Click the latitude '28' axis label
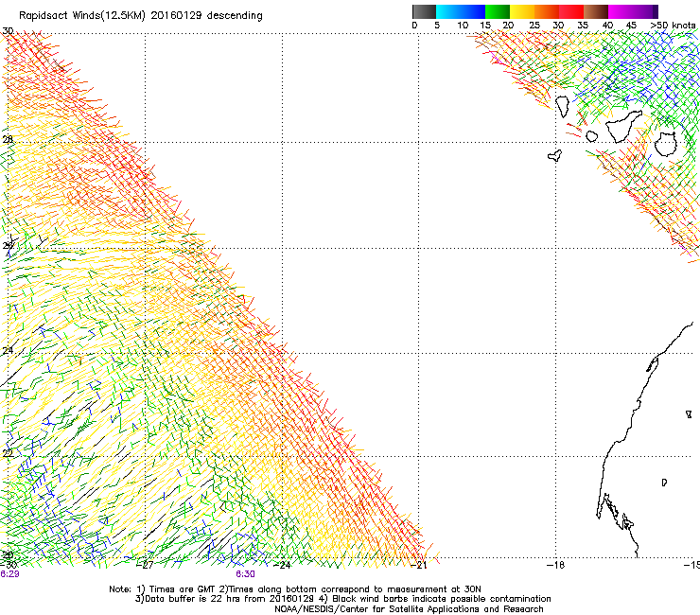Image resolution: width=700 pixels, height=615 pixels. tap(8, 139)
